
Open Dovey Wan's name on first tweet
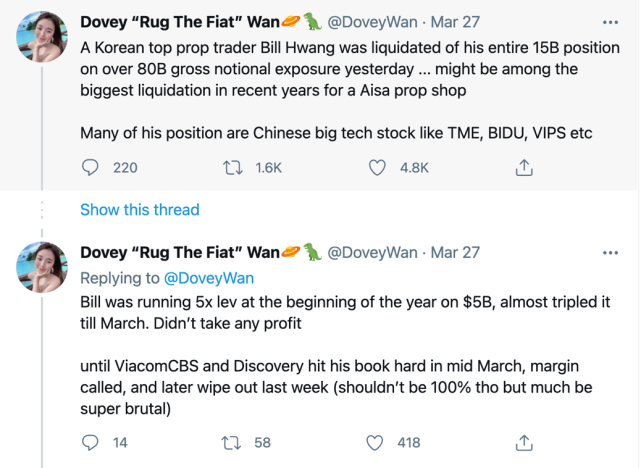(180, 20)
